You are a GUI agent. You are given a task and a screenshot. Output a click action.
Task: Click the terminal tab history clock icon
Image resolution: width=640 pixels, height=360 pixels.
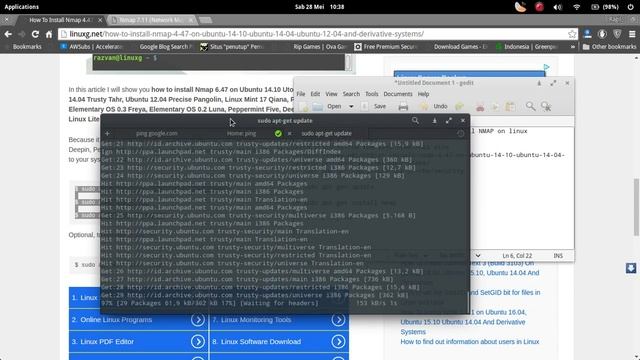[460, 133]
